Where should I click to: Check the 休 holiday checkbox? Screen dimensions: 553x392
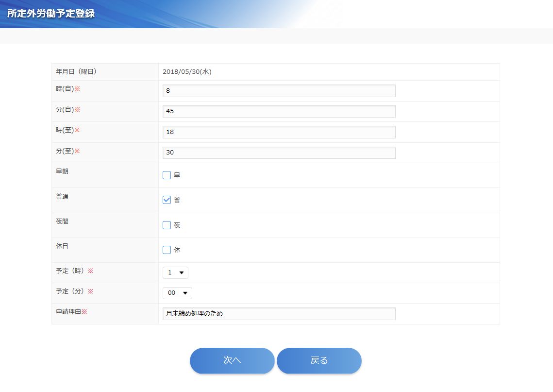(167, 250)
